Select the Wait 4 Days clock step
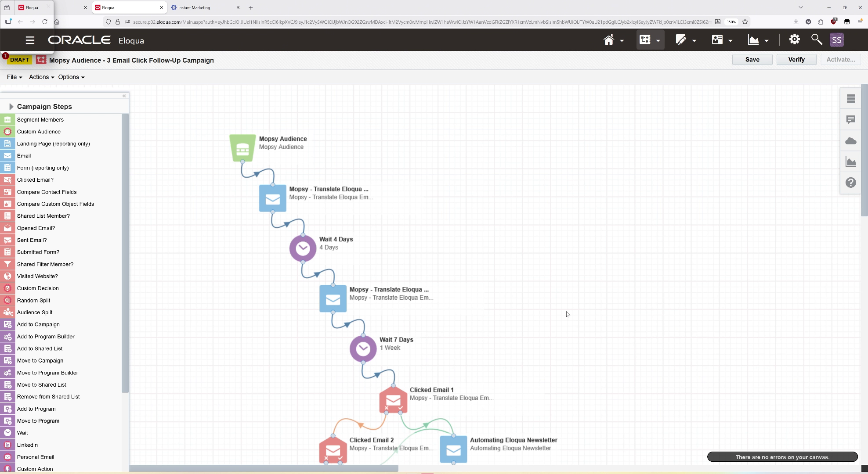Image resolution: width=868 pixels, height=474 pixels. coord(303,248)
